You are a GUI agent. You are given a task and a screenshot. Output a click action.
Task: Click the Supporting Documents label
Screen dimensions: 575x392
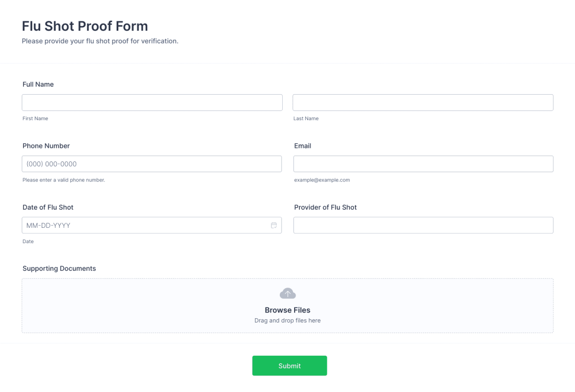point(59,269)
